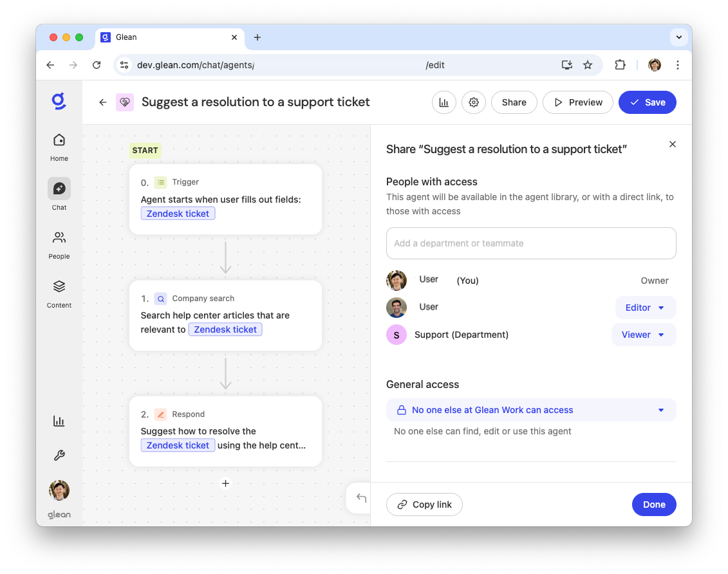Open the wrench tools icon in sidebar
The height and width of the screenshot is (574, 728).
[x=59, y=456]
